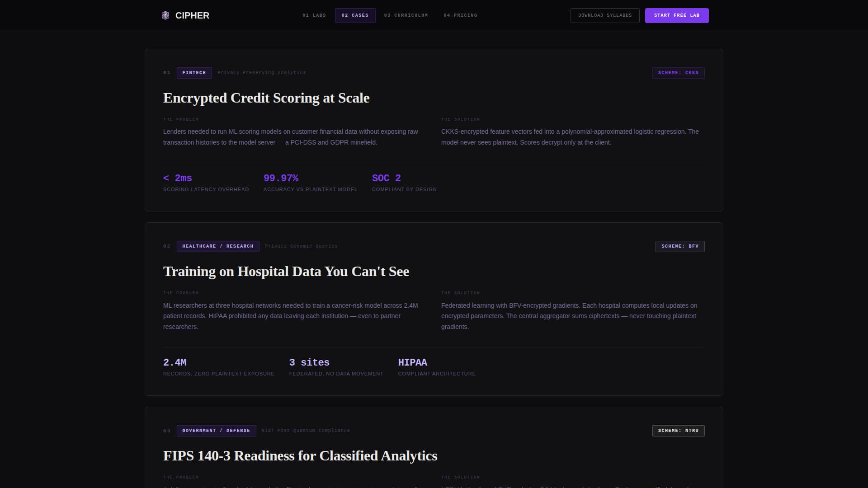Viewport: 868px width, 488px height.
Task: Open FIPS 140-3 Readiness for Classified Analytics heading
Action: (x=300, y=456)
